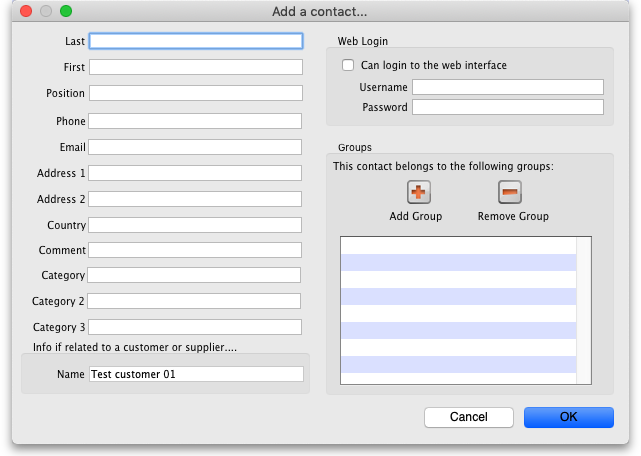Click the groups list vertical scrollbar
The width and height of the screenshot is (641, 456).
583,310
